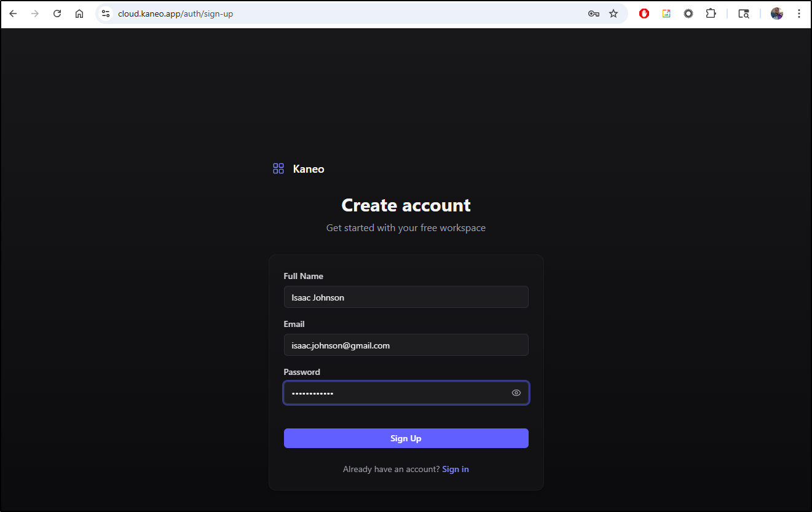This screenshot has width=812, height=512.
Task: Click the Kaneo grid logo icon
Action: 278,168
